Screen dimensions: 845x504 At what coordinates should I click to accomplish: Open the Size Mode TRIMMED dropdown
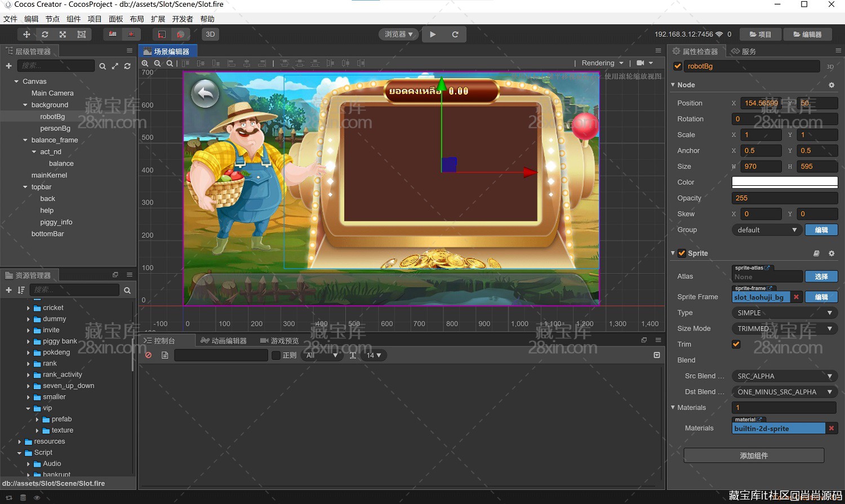coord(785,328)
